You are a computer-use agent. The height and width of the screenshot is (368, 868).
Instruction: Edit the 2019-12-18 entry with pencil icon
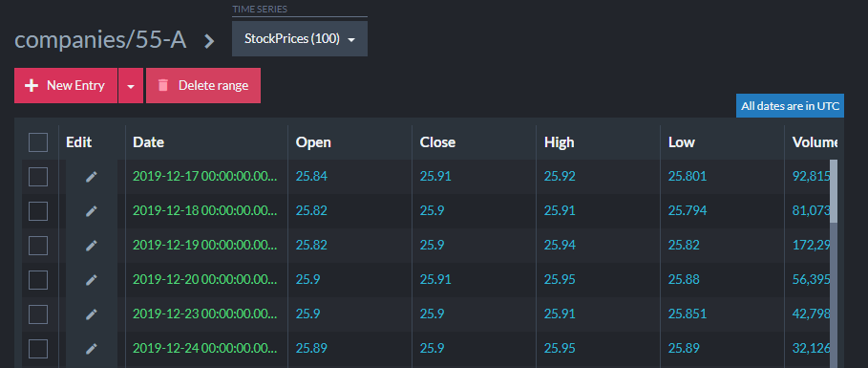click(x=92, y=211)
